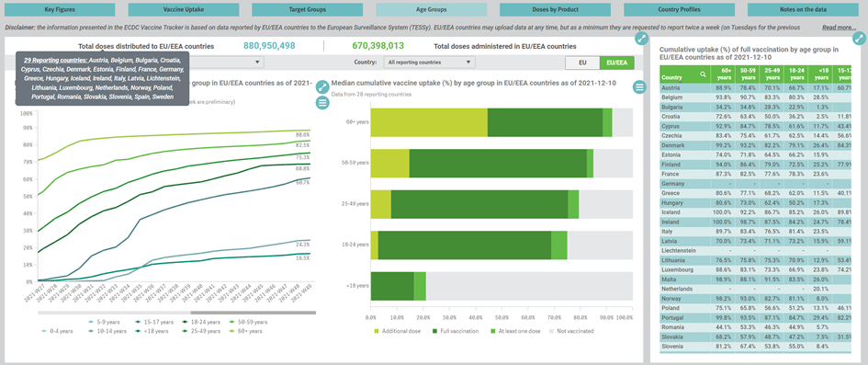
Task: Expand the line chart with fullscreen icon
Action: [322, 87]
